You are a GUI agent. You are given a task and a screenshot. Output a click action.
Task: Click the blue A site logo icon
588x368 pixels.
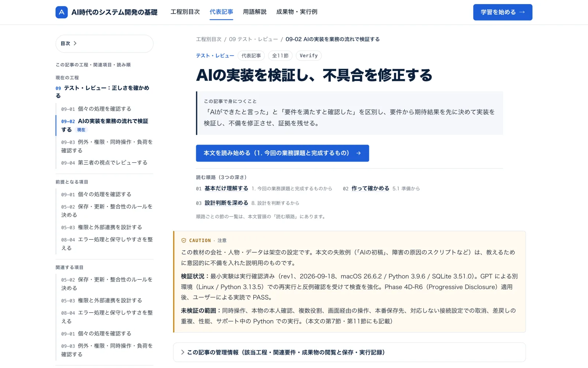62,12
